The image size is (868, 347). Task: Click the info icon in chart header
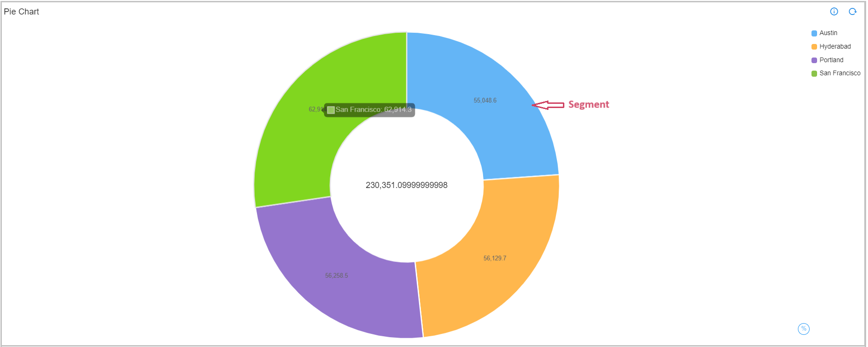[834, 12]
